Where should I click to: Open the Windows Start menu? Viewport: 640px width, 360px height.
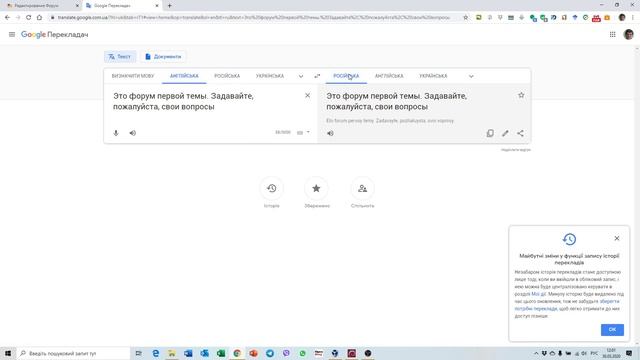(x=8, y=353)
